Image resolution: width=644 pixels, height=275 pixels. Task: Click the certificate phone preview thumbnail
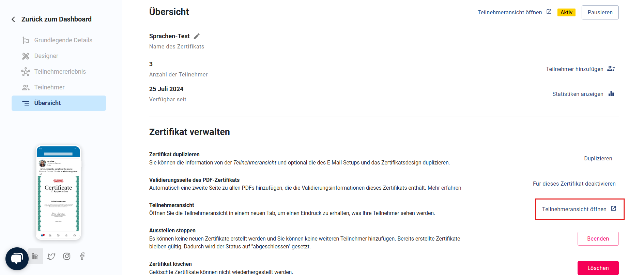58,193
